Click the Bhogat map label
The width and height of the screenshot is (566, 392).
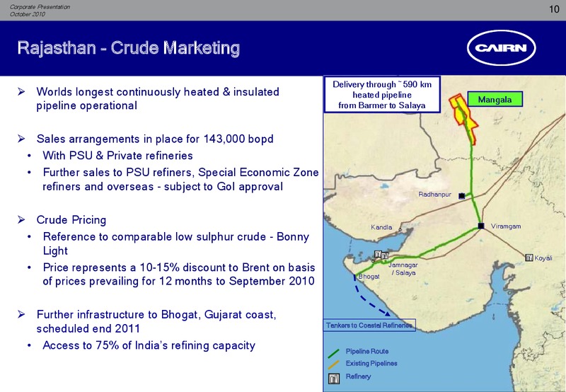pyautogui.click(x=369, y=277)
